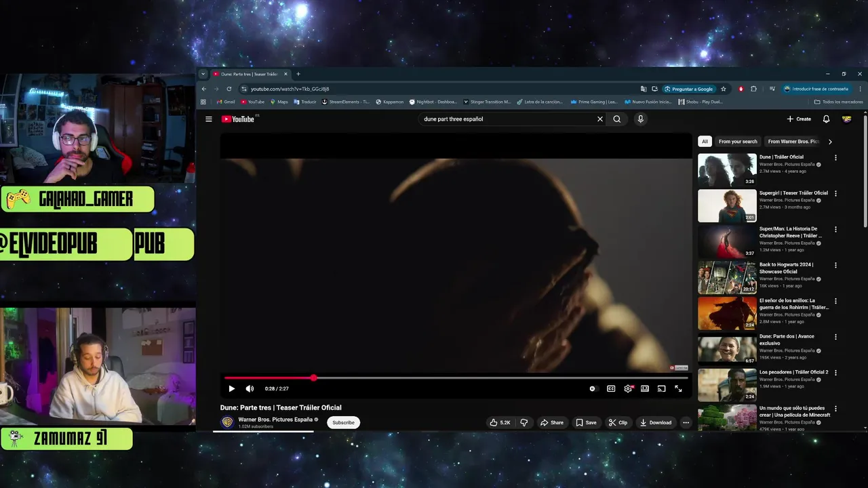Screen dimensions: 868x488
Task: Open options menu for Los pecadores
Action: click(835, 373)
